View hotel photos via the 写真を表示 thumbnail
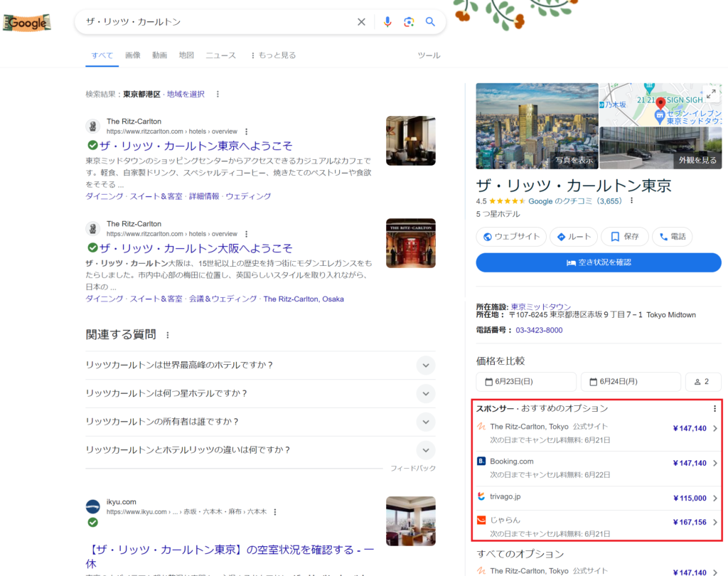Image resolution: width=728 pixels, height=576 pixels. tap(574, 160)
